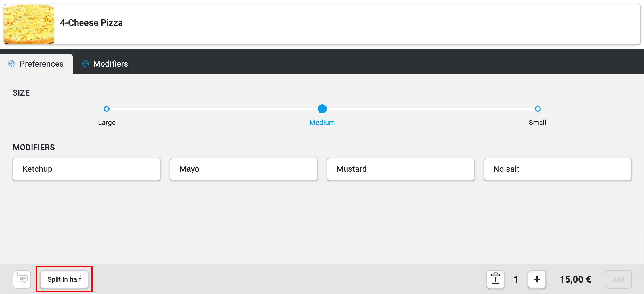
Task: Click the 15,00 € price text
Action: click(x=575, y=279)
